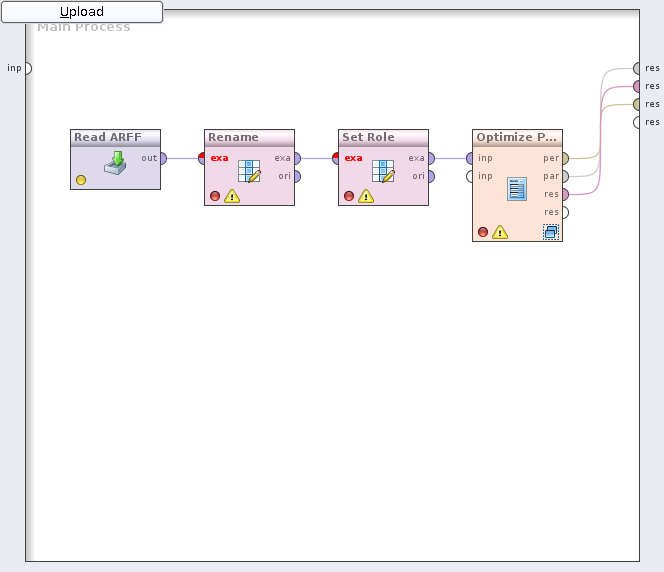
Task: Select the Optimize P... operator title
Action: coord(517,137)
